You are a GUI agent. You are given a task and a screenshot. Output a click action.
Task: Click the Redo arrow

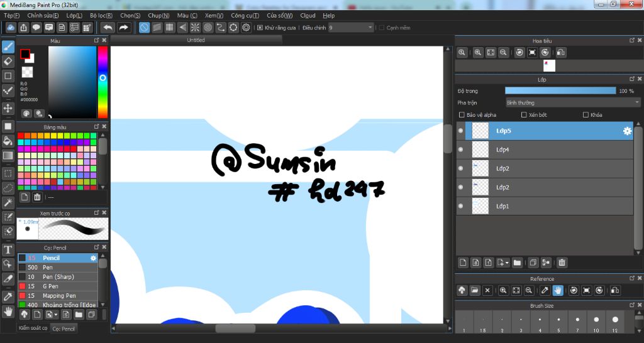coord(123,28)
